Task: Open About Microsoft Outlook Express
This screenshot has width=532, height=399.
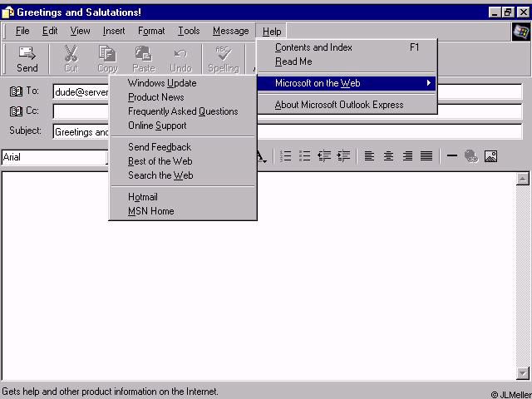Action: (347, 105)
